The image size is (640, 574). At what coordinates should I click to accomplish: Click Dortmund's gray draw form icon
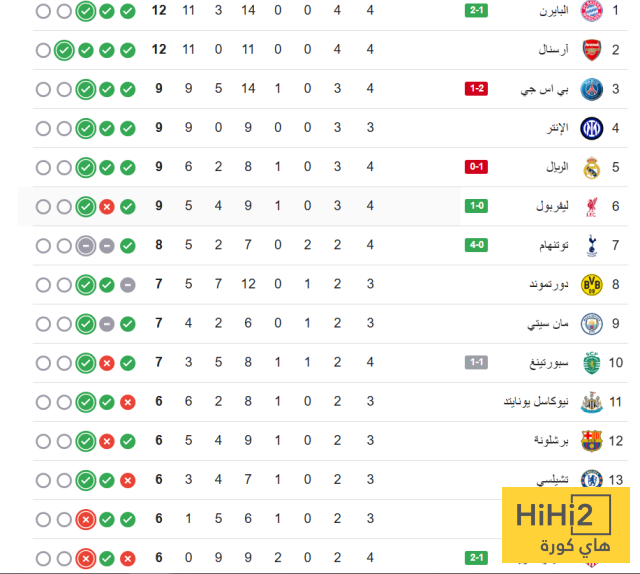coord(128,285)
